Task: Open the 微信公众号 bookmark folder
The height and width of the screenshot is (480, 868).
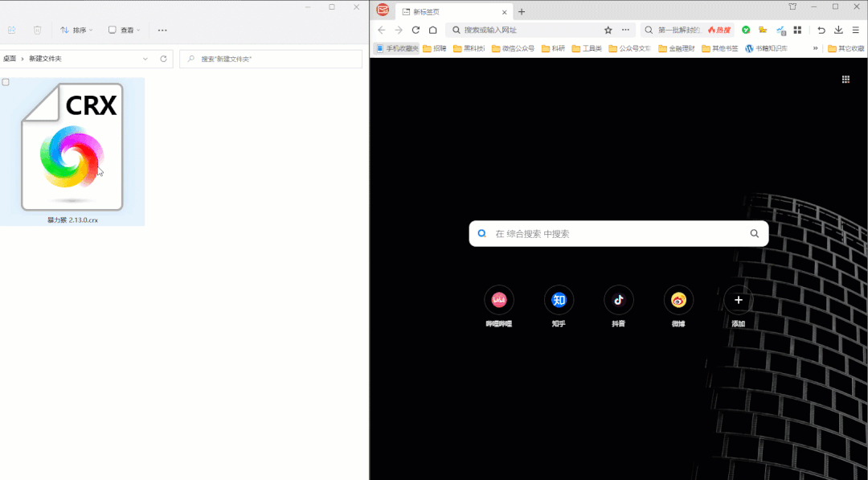Action: click(513, 49)
